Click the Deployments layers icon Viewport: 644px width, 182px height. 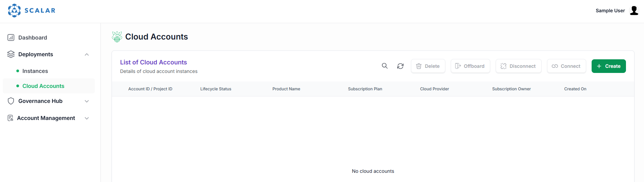click(x=11, y=54)
